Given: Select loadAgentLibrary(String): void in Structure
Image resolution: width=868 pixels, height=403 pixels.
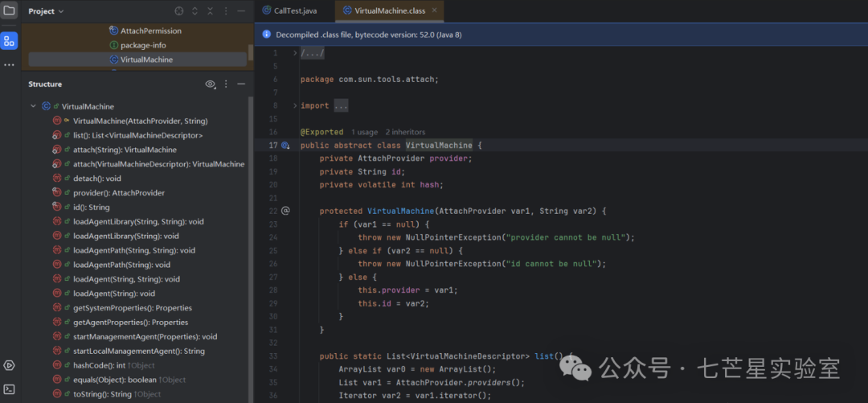Looking at the screenshot, I should pos(125,236).
